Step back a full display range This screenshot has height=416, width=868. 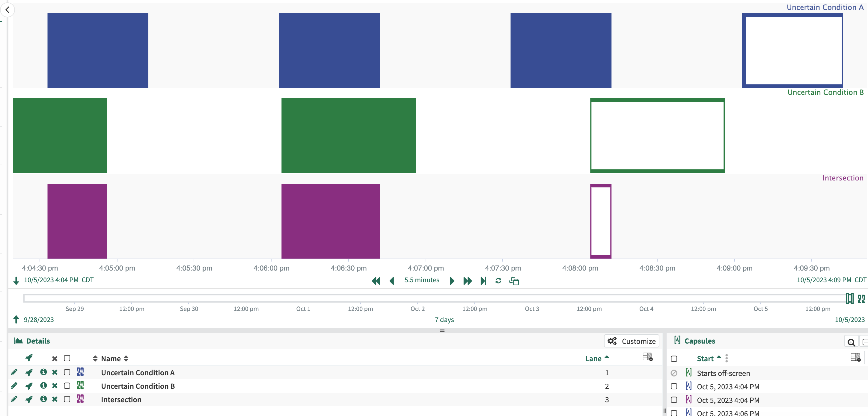(x=376, y=281)
